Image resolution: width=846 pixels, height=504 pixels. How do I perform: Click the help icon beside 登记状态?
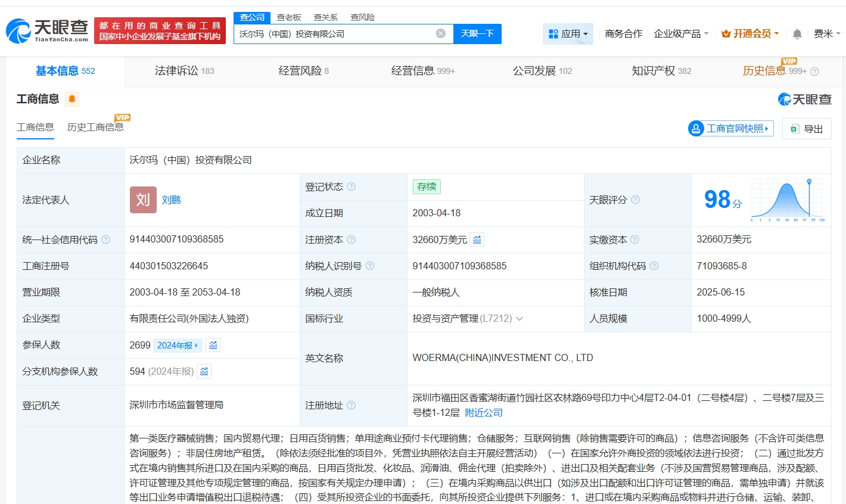[x=352, y=186]
